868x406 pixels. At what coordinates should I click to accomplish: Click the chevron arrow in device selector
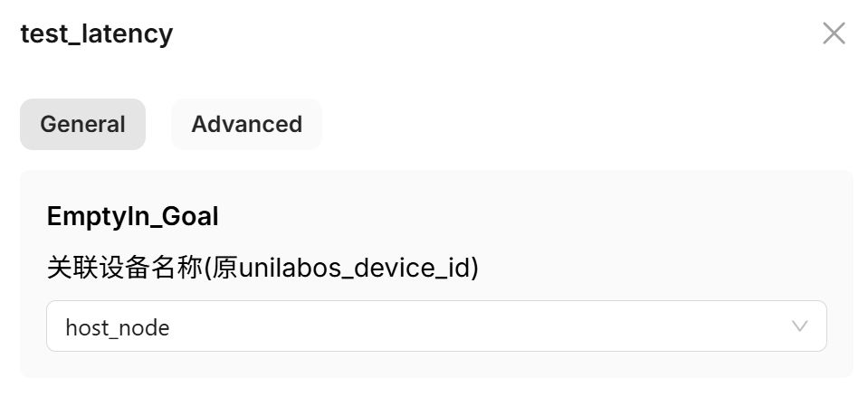[799, 326]
